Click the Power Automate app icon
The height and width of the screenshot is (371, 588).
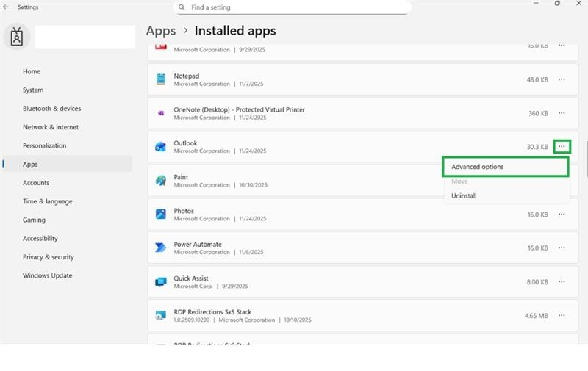tap(160, 248)
